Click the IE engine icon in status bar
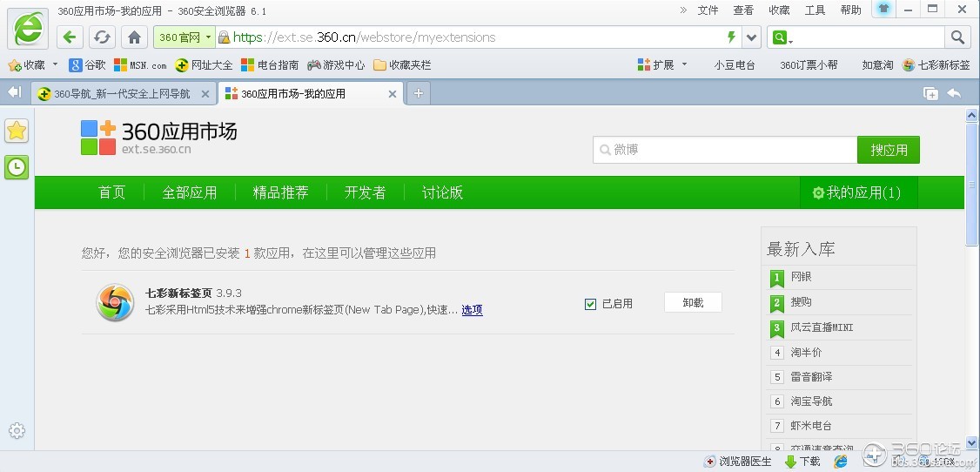Screen dimensions: 980x472 (x=842, y=462)
